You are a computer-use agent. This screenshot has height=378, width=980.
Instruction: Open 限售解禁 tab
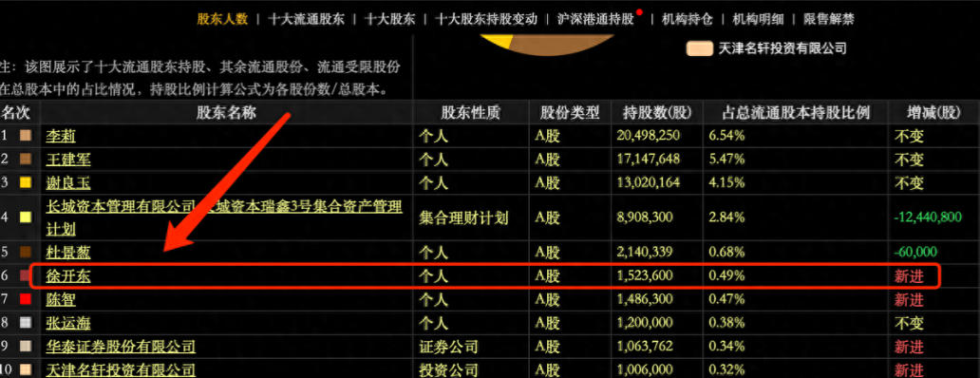pos(829,19)
